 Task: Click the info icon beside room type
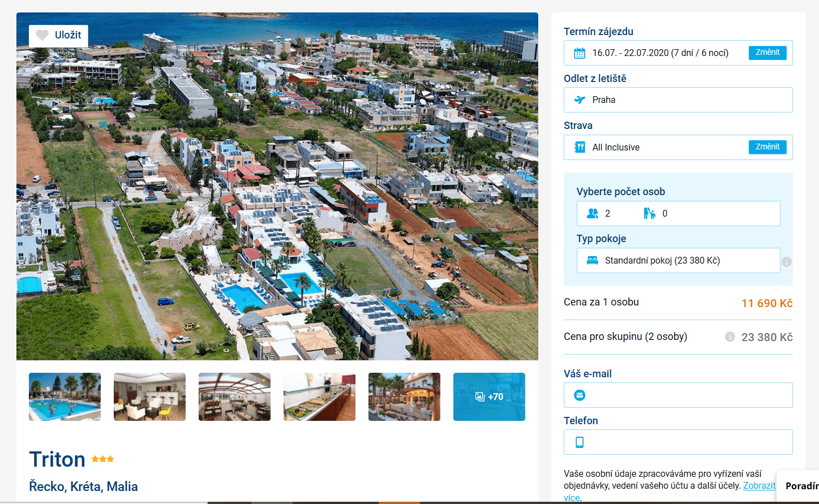(x=787, y=262)
